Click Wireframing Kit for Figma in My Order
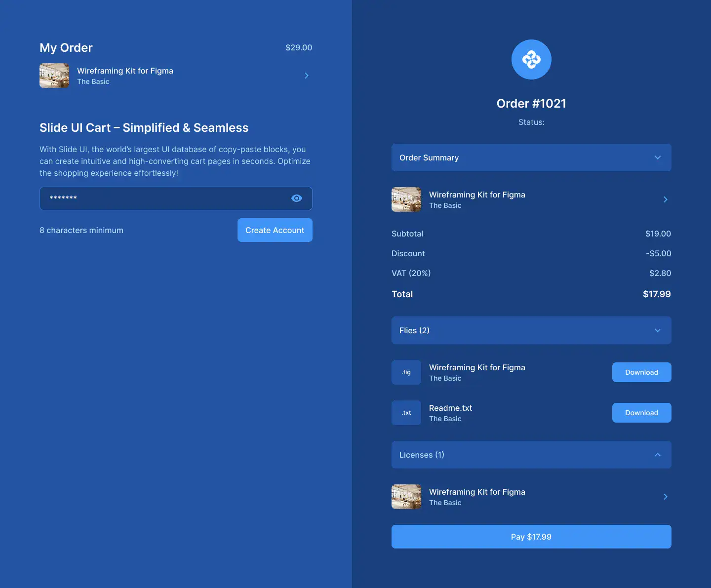Screen dimensions: 711x588 [125, 71]
